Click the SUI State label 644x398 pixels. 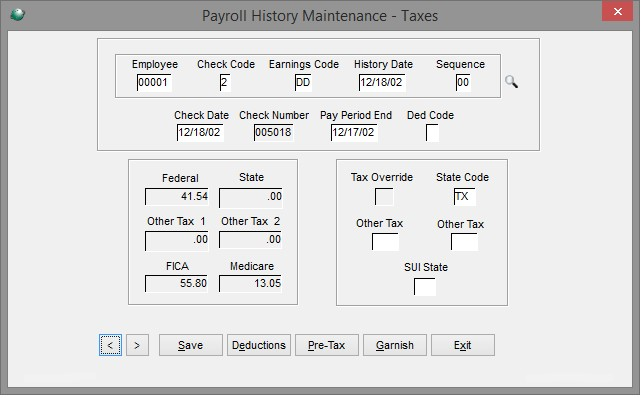coord(426,267)
